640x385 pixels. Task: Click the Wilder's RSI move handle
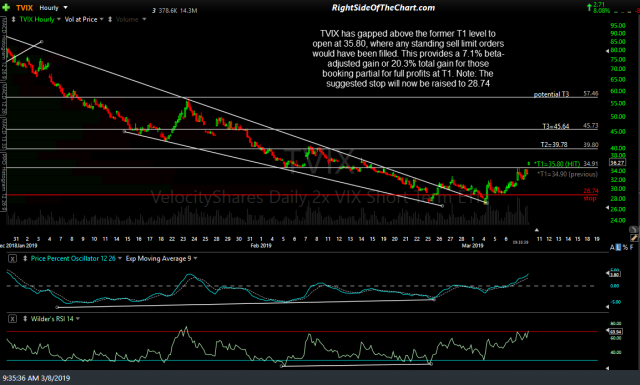point(25,318)
